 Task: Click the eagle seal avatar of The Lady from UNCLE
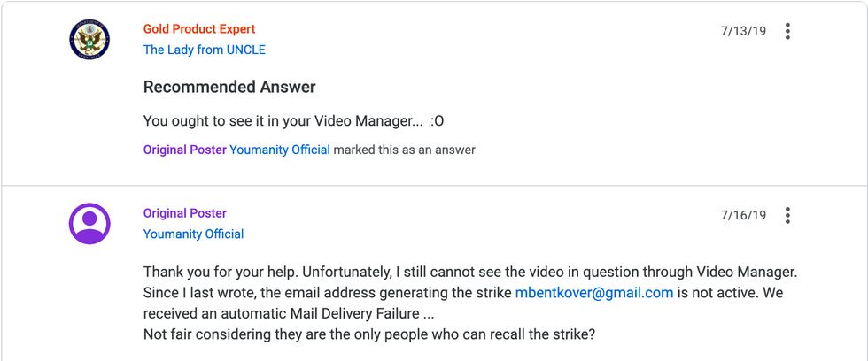click(x=89, y=39)
